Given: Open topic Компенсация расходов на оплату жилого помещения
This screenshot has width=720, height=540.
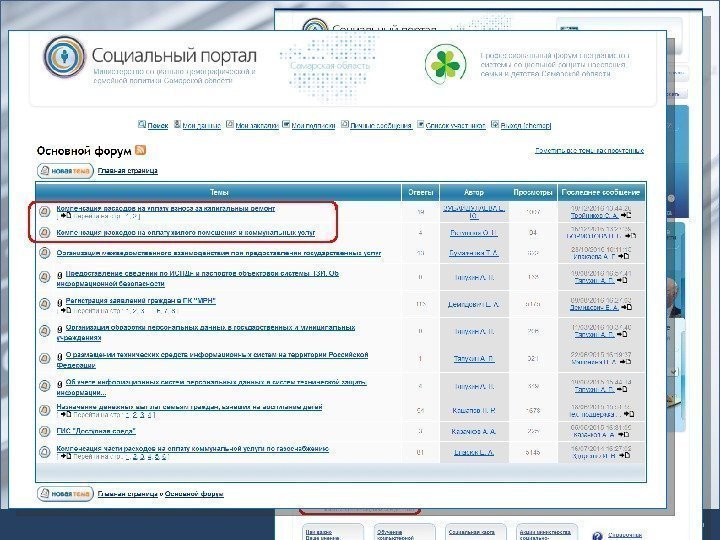Looking at the screenshot, I should (x=186, y=233).
